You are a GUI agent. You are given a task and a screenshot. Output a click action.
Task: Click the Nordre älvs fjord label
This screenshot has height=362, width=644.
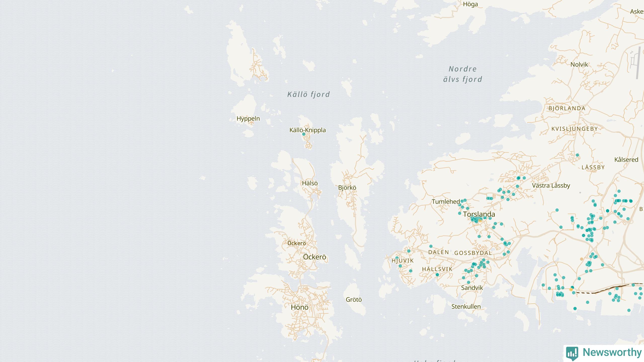462,74
